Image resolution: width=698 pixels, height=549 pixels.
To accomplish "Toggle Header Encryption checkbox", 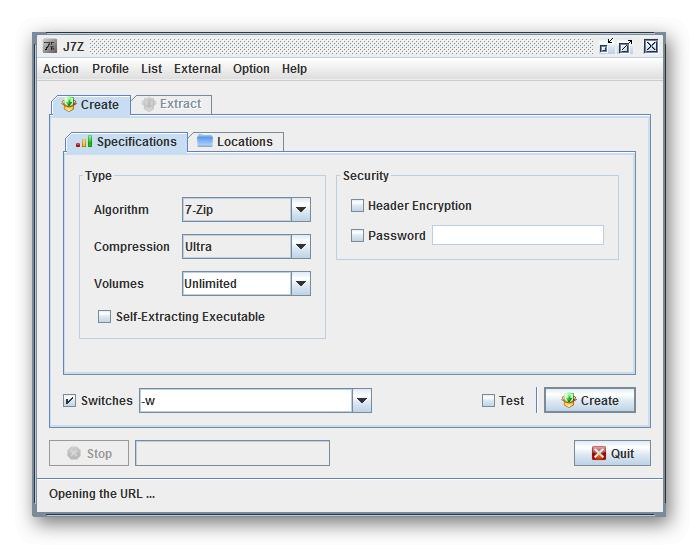I will click(x=357, y=206).
